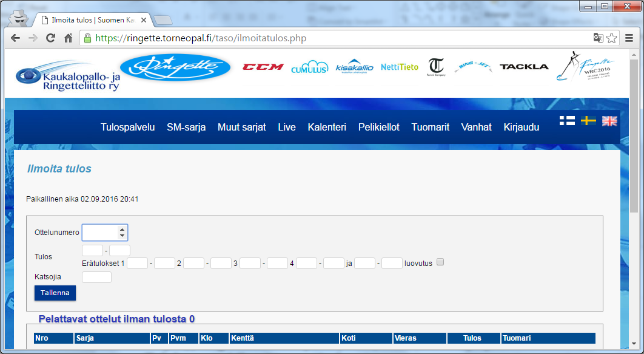Click period 3 home score field
This screenshot has height=354, width=644.
(x=250, y=263)
